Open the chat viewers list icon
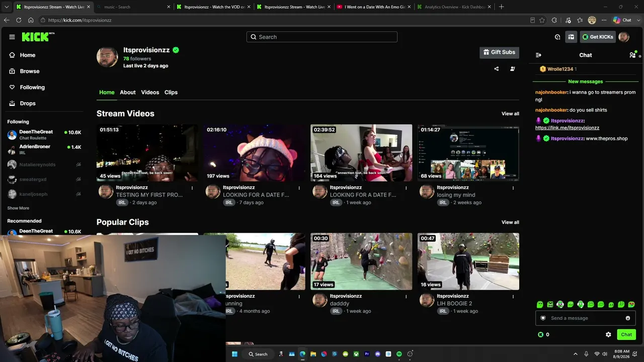Image resolution: width=644 pixels, height=362 pixels. point(632,55)
